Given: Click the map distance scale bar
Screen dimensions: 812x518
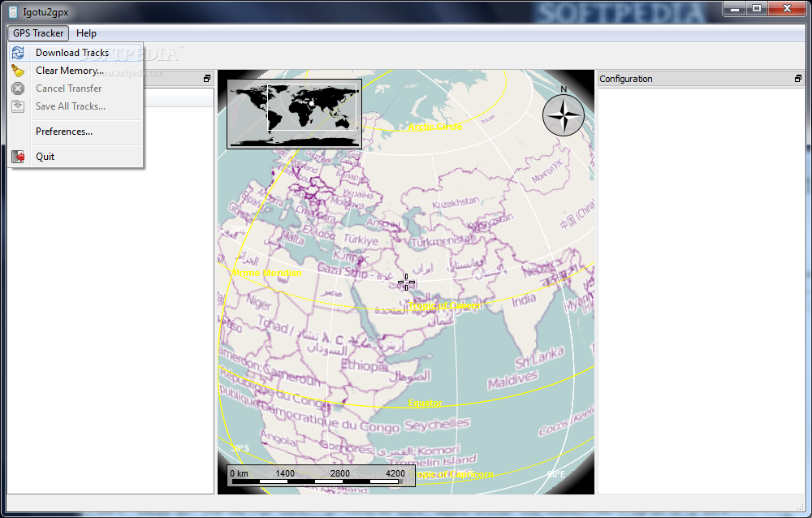Looking at the screenshot, I should (x=321, y=476).
